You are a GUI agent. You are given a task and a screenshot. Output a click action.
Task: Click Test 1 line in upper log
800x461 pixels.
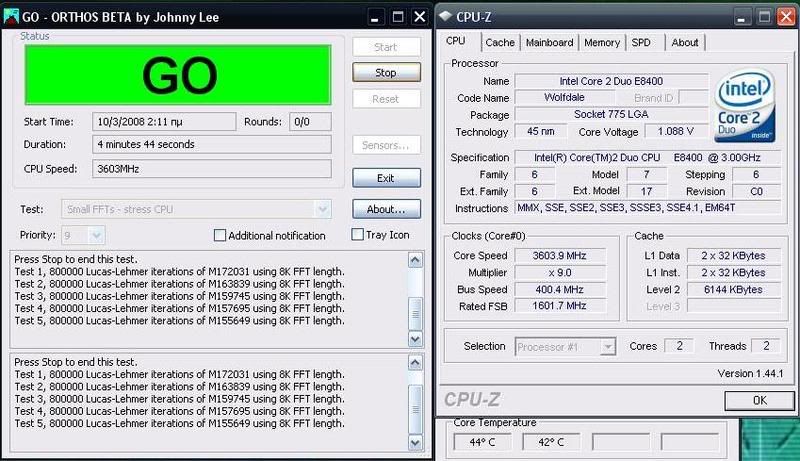click(x=179, y=271)
